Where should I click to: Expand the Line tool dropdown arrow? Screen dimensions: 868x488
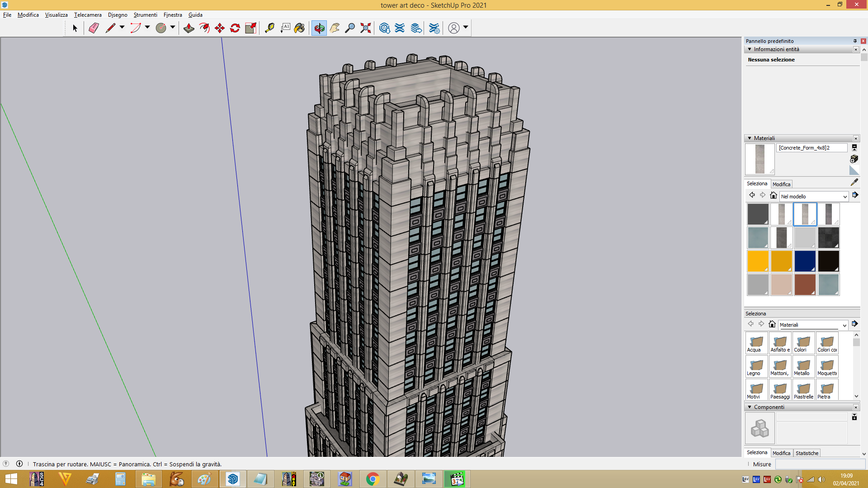[x=122, y=28]
